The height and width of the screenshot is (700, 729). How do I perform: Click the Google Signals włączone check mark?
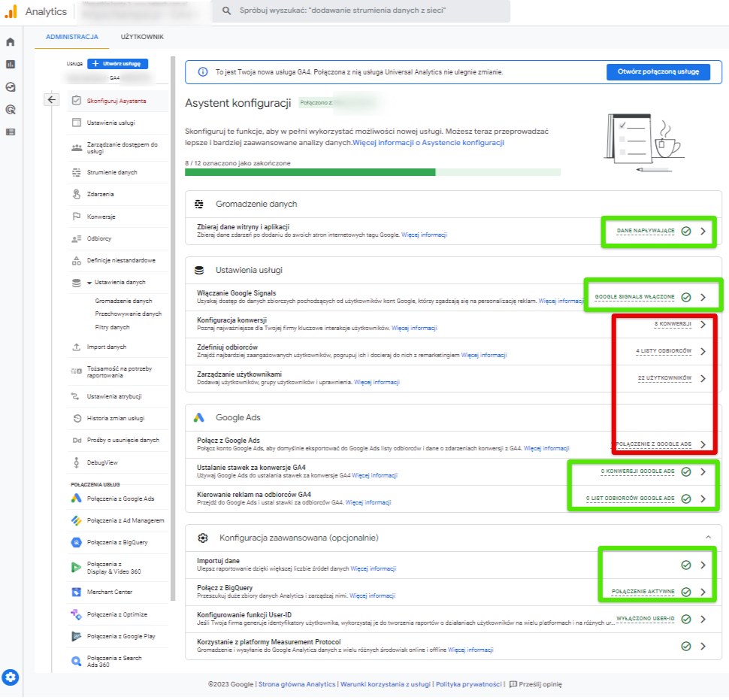tap(687, 298)
